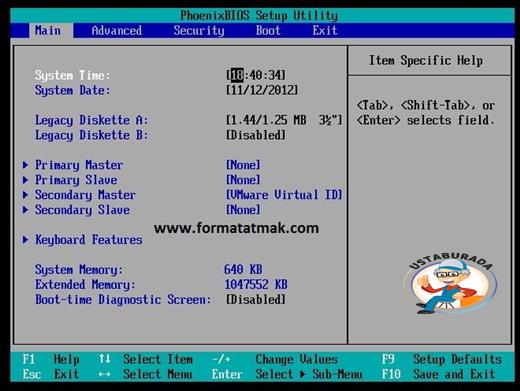Screen dimensions: 520x391
Task: Click the Esc Exit shortcut
Action: pos(51,374)
